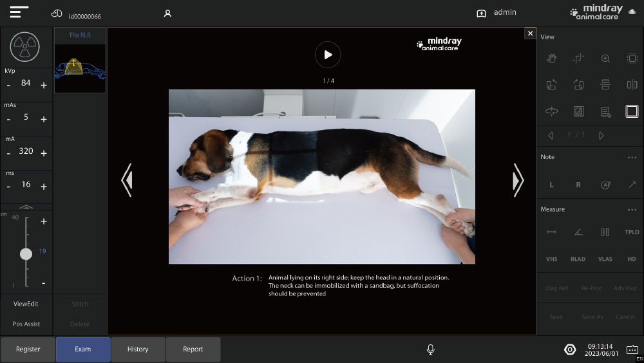Expand the Note more options
The height and width of the screenshot is (363, 644).
[632, 157]
